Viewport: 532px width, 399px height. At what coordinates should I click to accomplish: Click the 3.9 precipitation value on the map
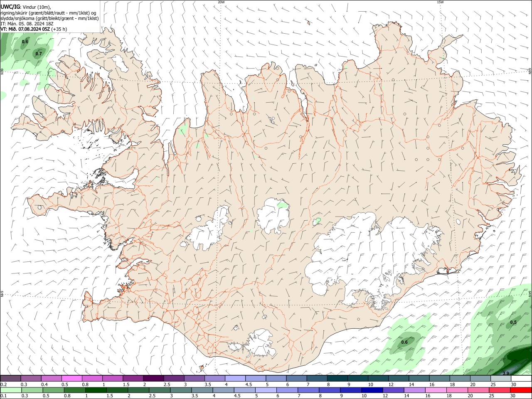point(506,373)
